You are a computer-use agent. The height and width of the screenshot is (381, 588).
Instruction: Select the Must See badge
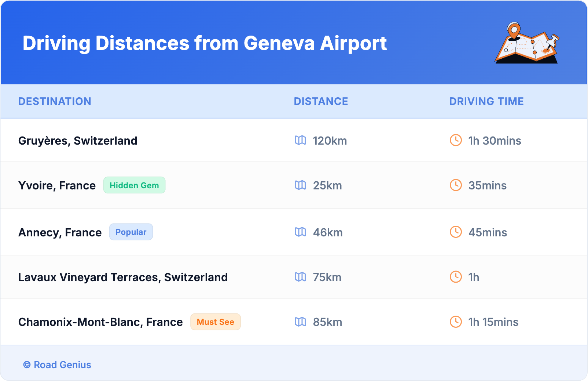215,322
